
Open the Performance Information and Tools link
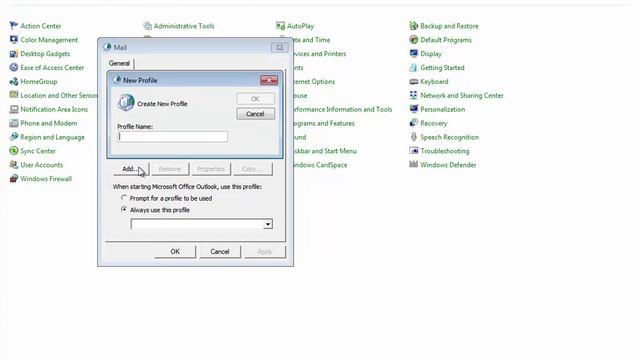342,109
